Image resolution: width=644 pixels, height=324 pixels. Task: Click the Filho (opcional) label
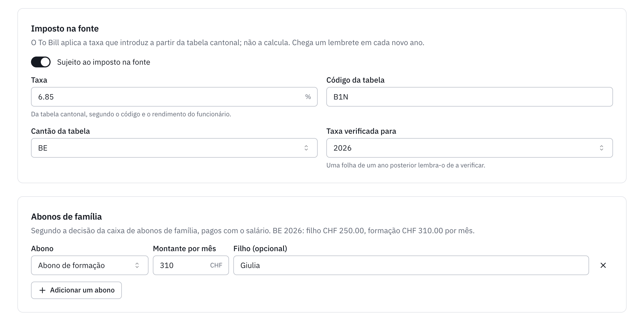(x=260, y=248)
